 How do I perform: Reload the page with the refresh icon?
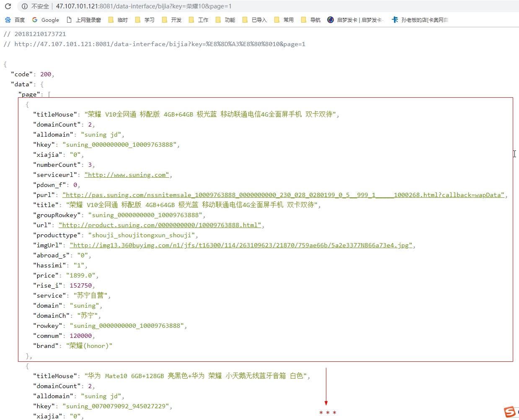click(8, 6)
